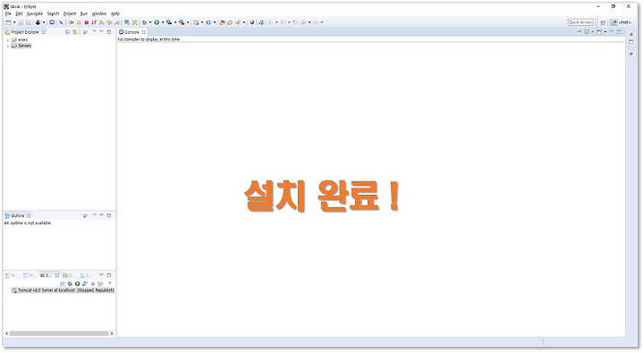Click the Servers panel horizontal scrollbar
Viewport: 644px width, 353px height.
(59, 333)
